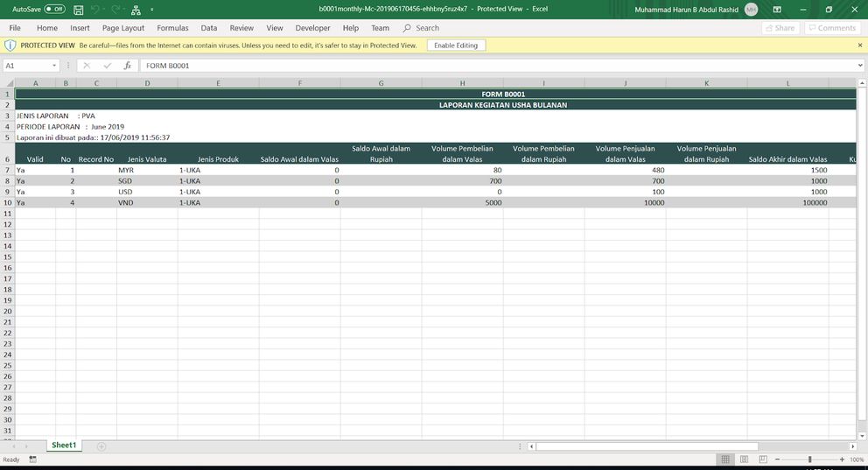868x470 pixels.
Task: Click the SGD cell
Action: coord(147,181)
